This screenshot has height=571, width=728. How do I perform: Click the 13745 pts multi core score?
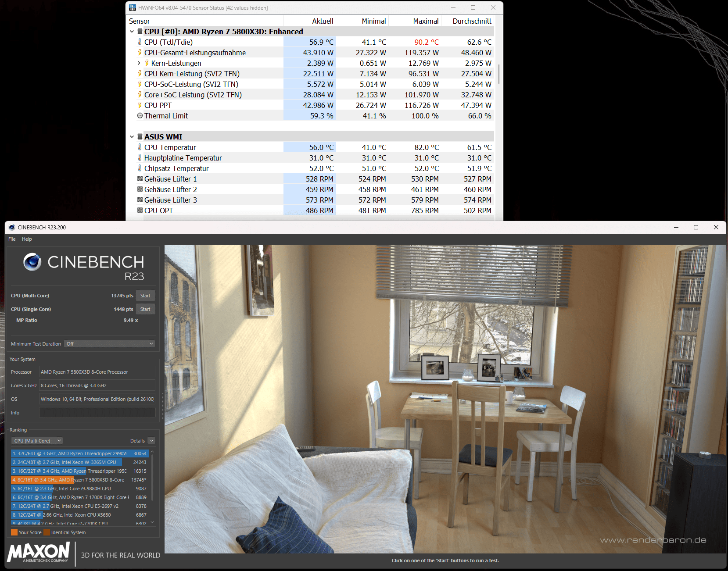122,296
